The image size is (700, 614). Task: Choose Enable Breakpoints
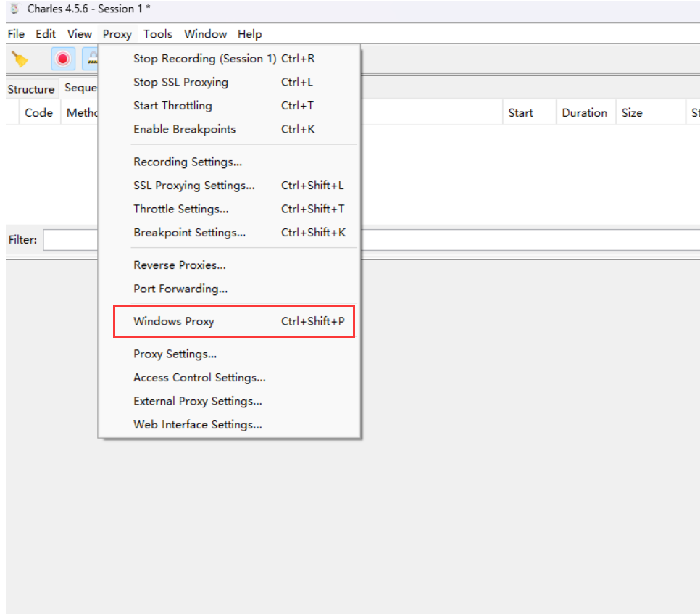229,130
